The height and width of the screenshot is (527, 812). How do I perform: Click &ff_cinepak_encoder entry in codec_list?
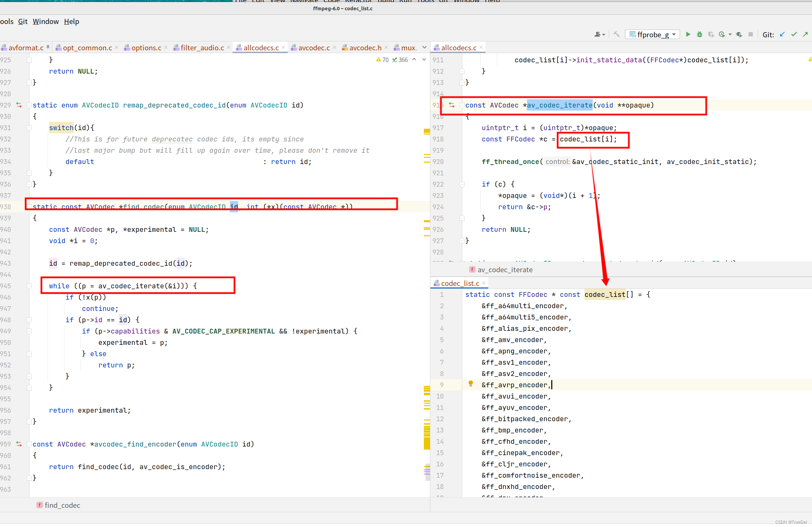point(522,453)
